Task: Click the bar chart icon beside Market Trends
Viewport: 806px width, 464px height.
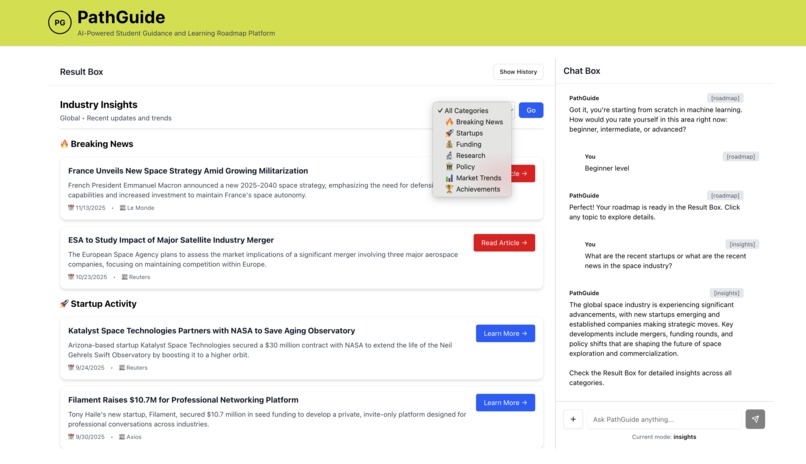Action: 449,178
